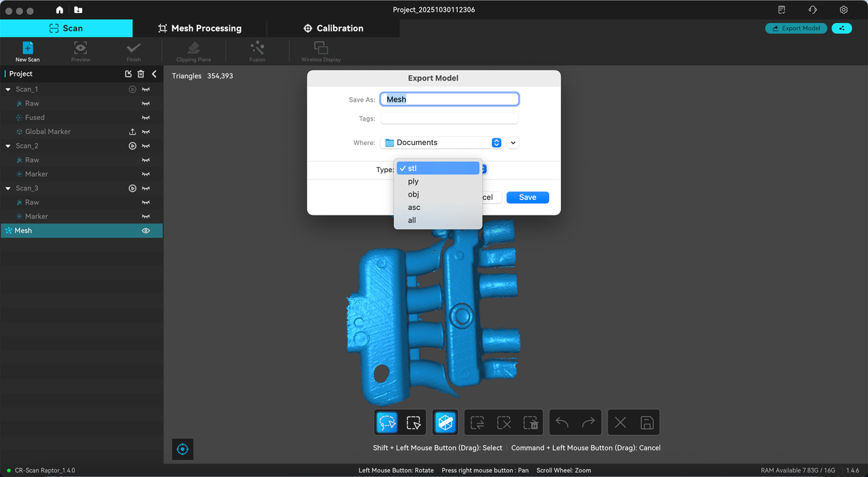The height and width of the screenshot is (477, 868).
Task: Click the New Scan icon
Action: (x=28, y=47)
